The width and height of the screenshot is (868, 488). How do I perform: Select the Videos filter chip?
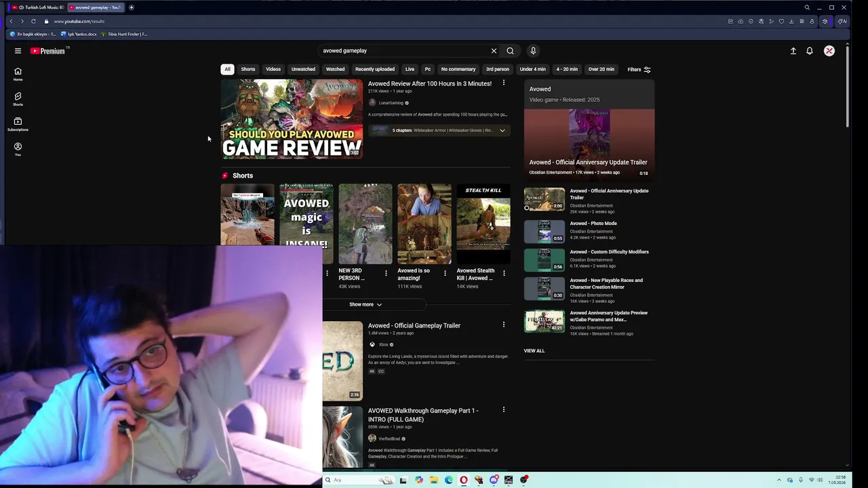click(273, 69)
